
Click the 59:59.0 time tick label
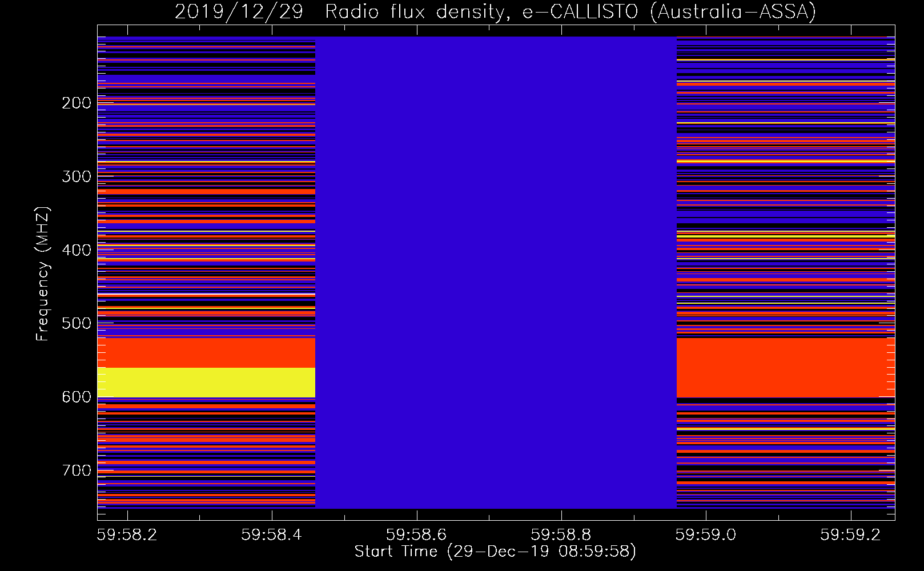[x=706, y=534]
